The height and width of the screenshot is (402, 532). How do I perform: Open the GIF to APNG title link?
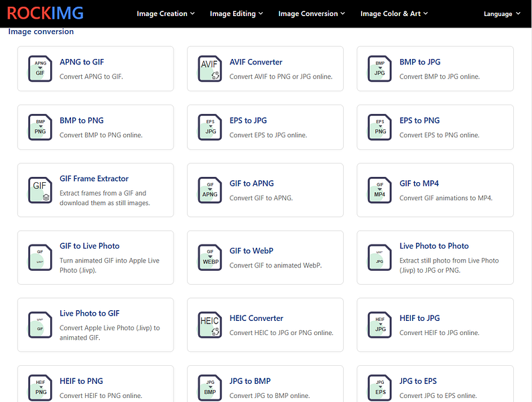point(252,183)
